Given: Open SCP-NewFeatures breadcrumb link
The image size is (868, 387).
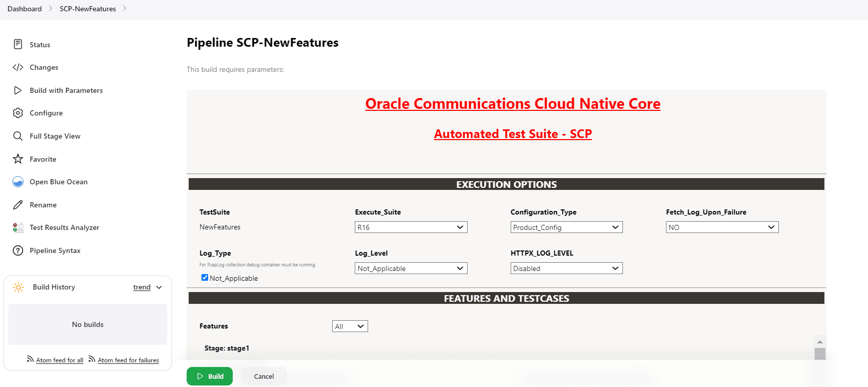Looking at the screenshot, I should click(x=88, y=9).
